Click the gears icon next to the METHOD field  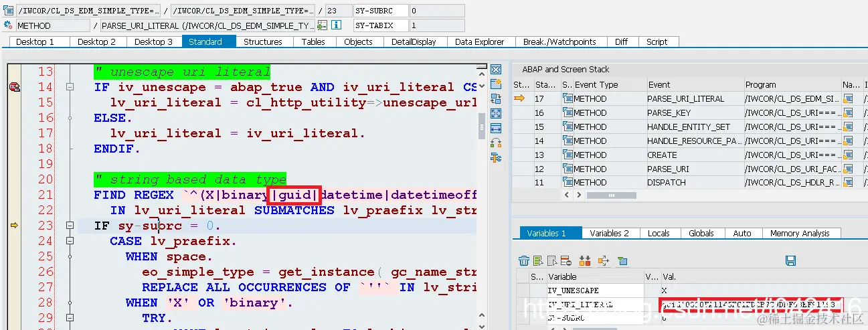[9, 25]
